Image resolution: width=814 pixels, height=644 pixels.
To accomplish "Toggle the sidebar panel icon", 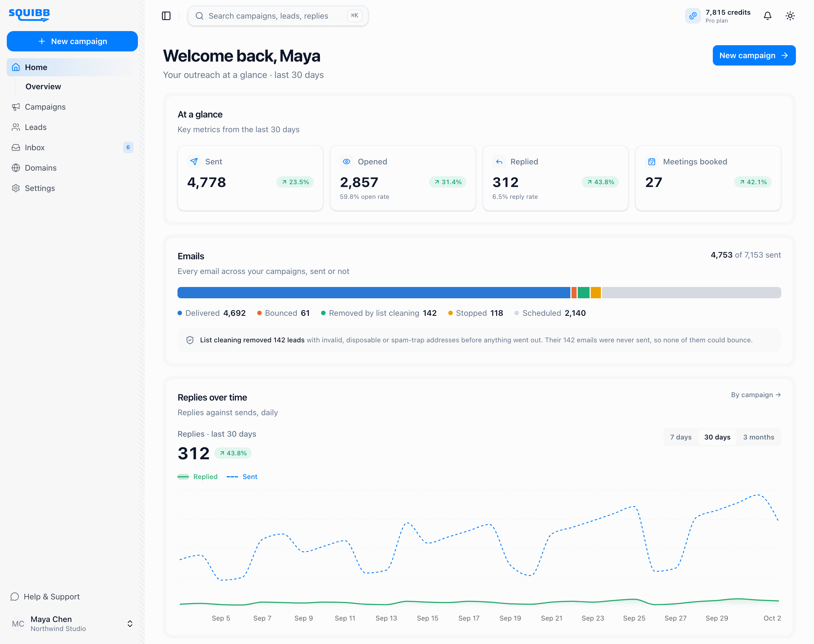I will click(x=166, y=16).
